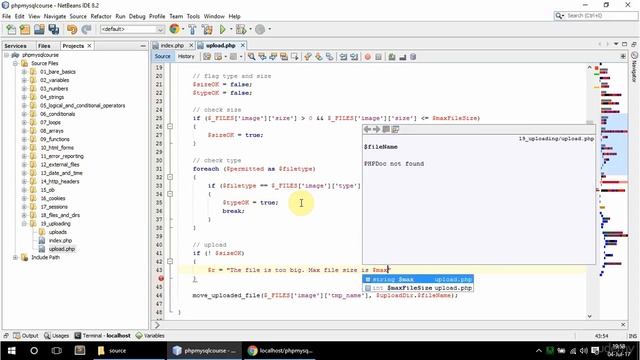
Task: Click the editor vertical scrollbar up arrow
Action: coord(589,67)
